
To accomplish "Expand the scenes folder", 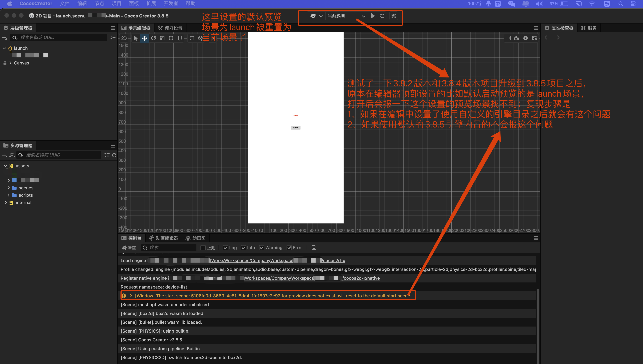I will coord(9,188).
